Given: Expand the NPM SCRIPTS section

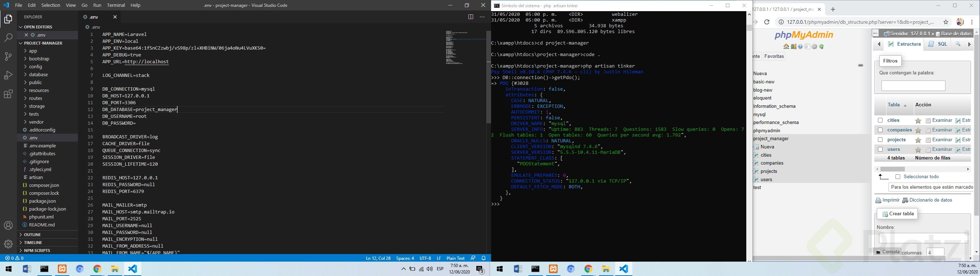Looking at the screenshot, I should tap(47, 250).
